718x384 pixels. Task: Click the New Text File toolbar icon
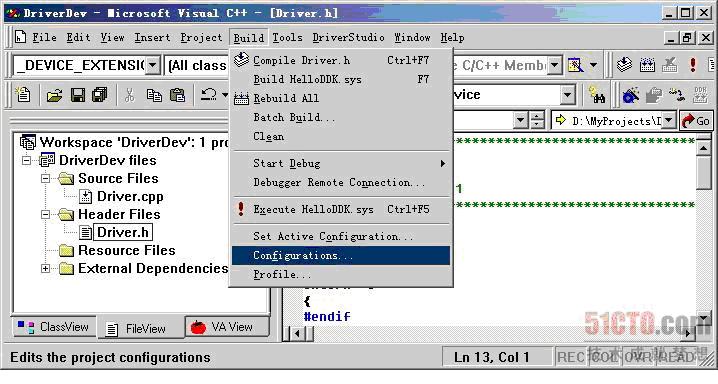click(x=22, y=95)
